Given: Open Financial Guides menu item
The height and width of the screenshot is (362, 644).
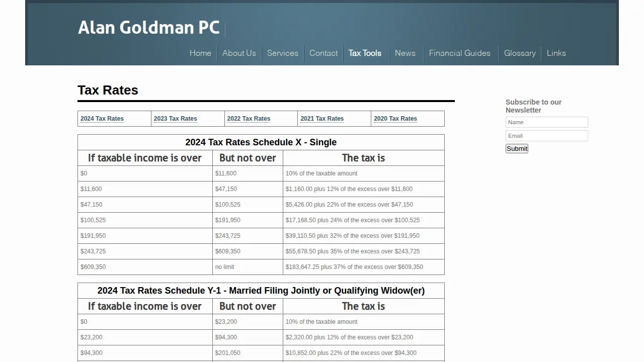Looking at the screenshot, I should click(x=459, y=53).
